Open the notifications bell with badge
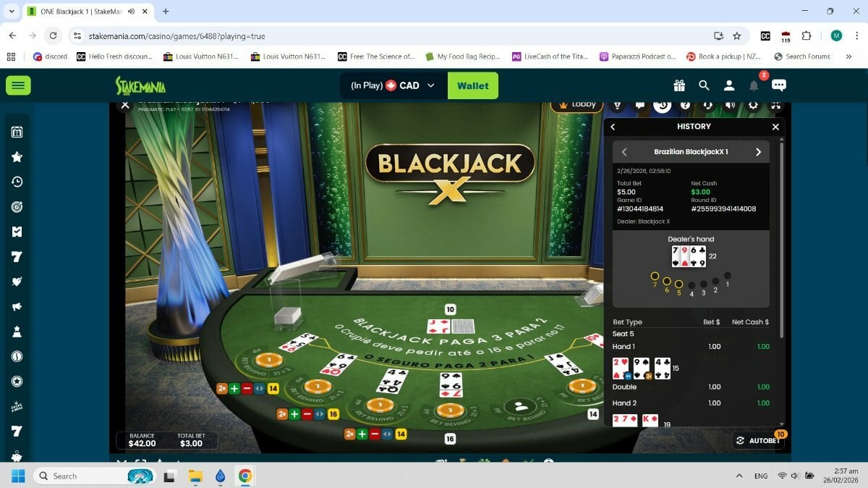868x488 pixels. [754, 85]
